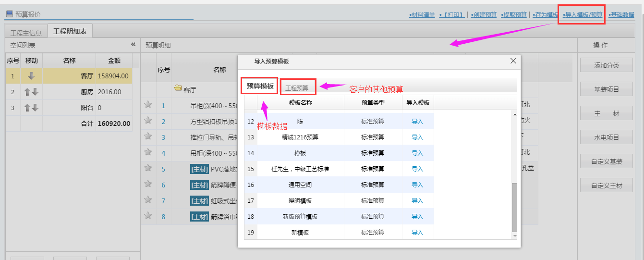This screenshot has width=644, height=260.
Task: Click the star icon beside item 1
Action: tap(148, 105)
